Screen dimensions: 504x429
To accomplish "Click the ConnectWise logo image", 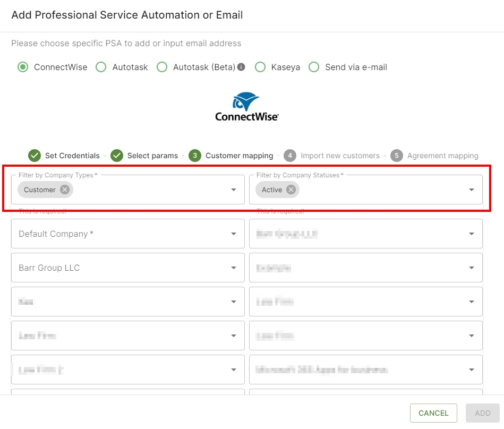I will [x=247, y=107].
